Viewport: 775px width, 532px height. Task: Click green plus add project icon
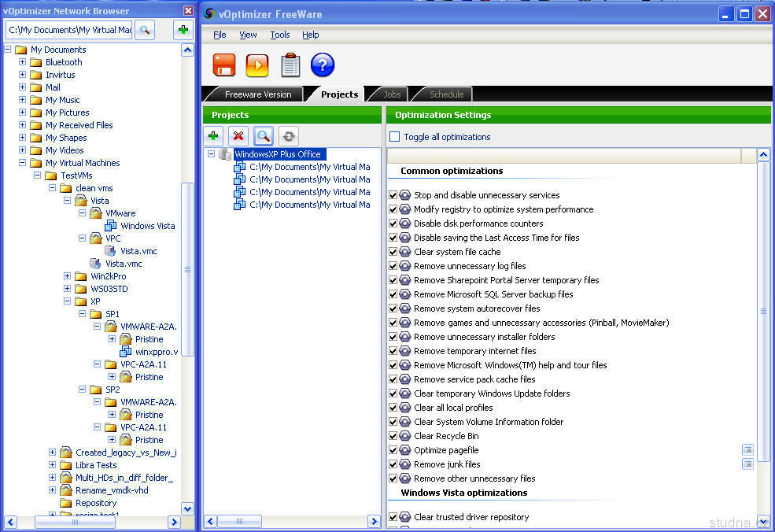pos(213,136)
